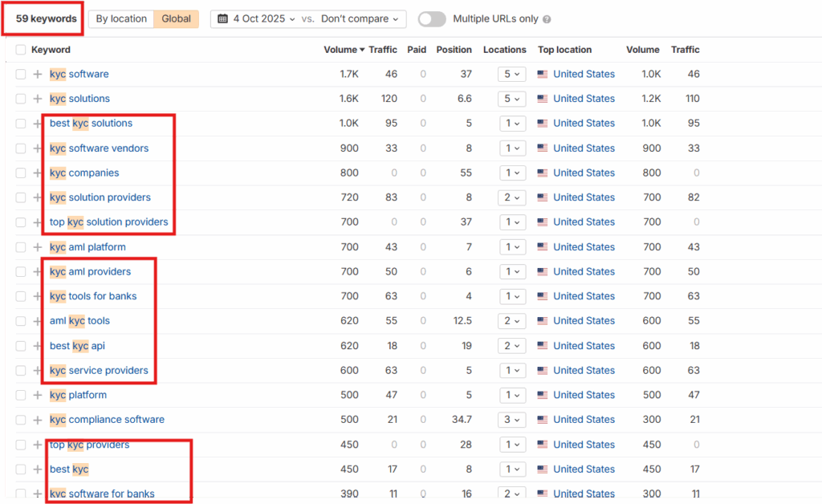Switch to the By location tab
The height and width of the screenshot is (504, 822).
[x=121, y=19]
